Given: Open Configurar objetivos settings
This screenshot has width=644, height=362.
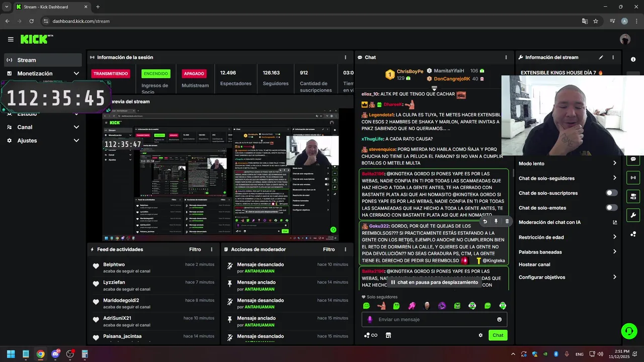Looking at the screenshot, I should click(568, 277).
